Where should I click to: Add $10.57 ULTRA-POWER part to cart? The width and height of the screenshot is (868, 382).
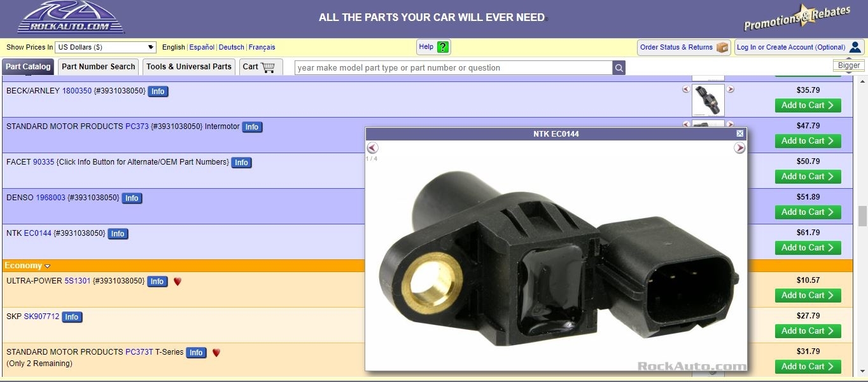pos(808,296)
